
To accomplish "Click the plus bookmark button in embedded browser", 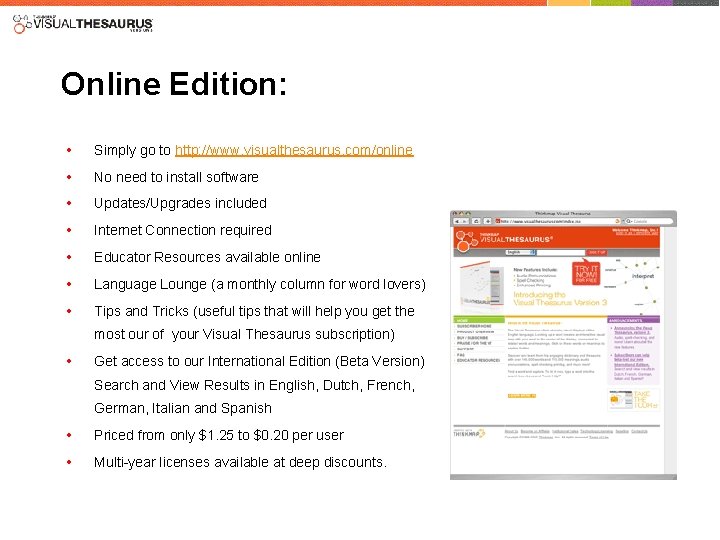I will (488, 221).
